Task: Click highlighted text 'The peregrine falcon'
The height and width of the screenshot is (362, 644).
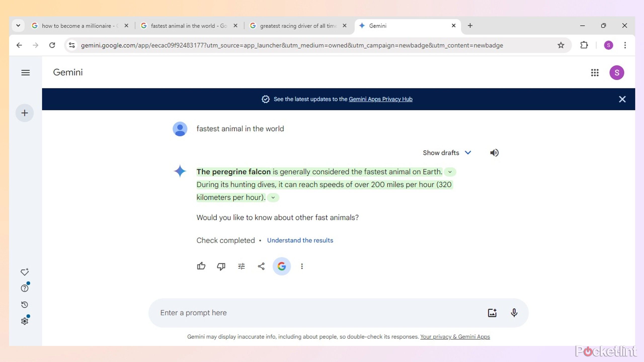Action: (233, 172)
